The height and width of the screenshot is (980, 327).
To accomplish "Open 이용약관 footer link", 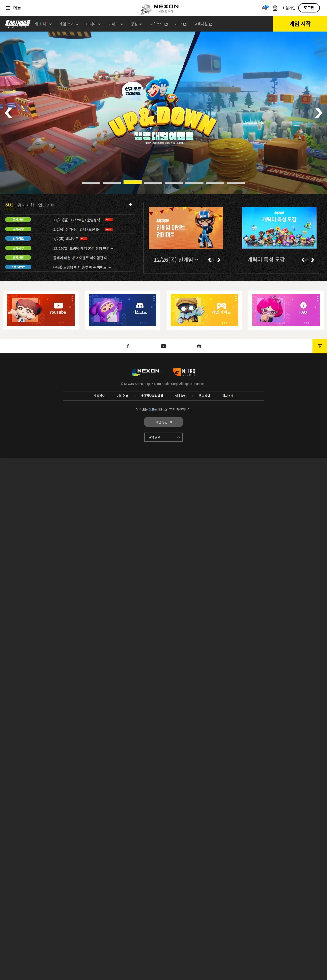I will pyautogui.click(x=181, y=396).
